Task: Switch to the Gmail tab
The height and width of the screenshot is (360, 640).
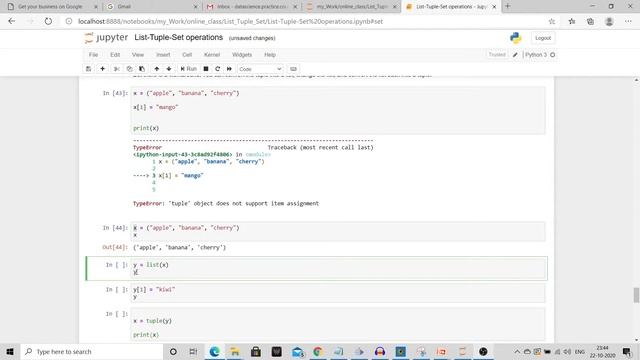Action: pos(151,7)
